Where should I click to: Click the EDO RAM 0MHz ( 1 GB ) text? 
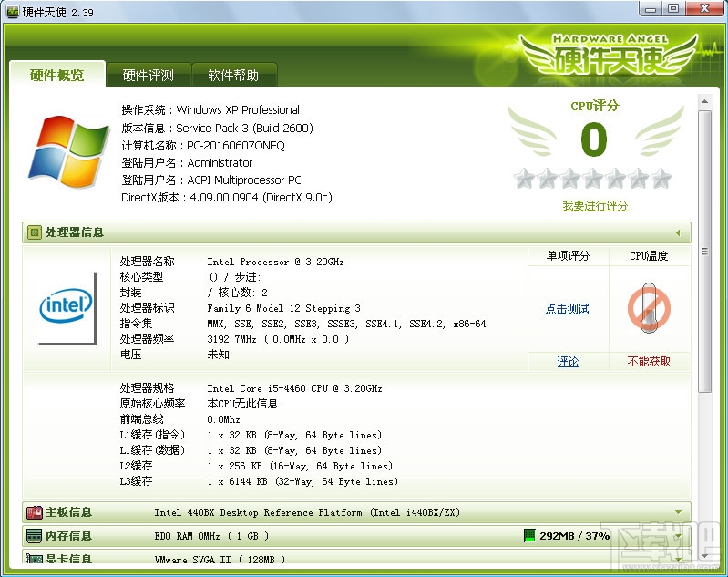(x=211, y=536)
